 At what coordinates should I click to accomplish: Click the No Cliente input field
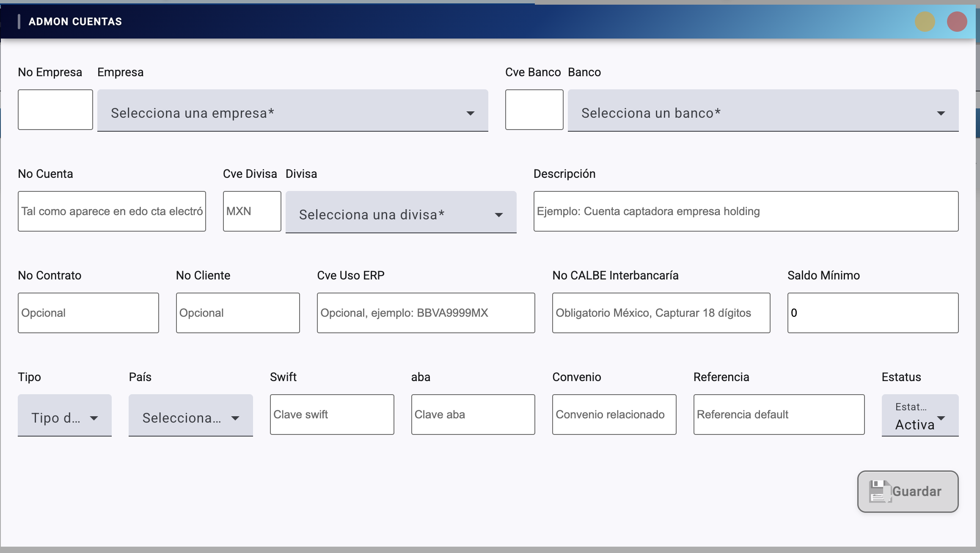[237, 313]
